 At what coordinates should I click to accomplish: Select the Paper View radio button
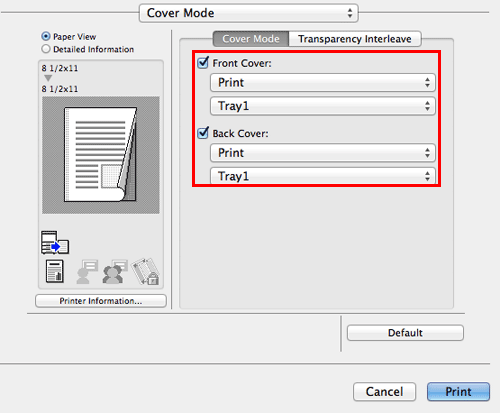[x=46, y=36]
